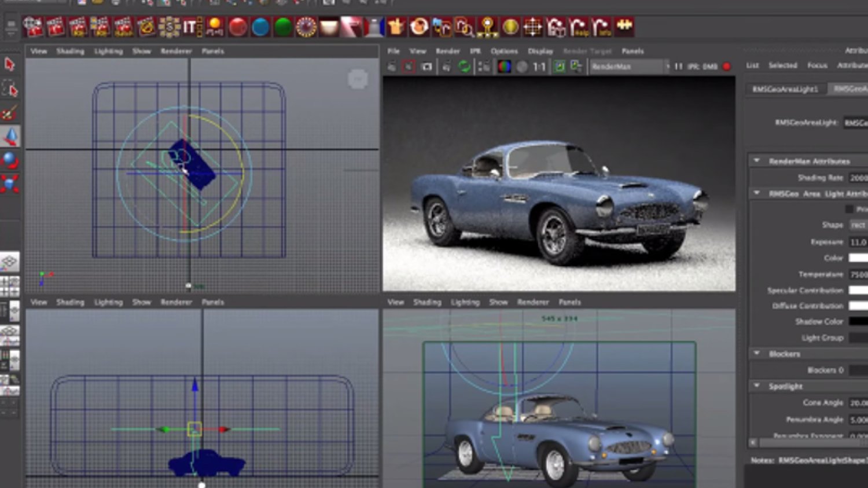
Task: Click the Cone Angle value field
Action: point(858,402)
